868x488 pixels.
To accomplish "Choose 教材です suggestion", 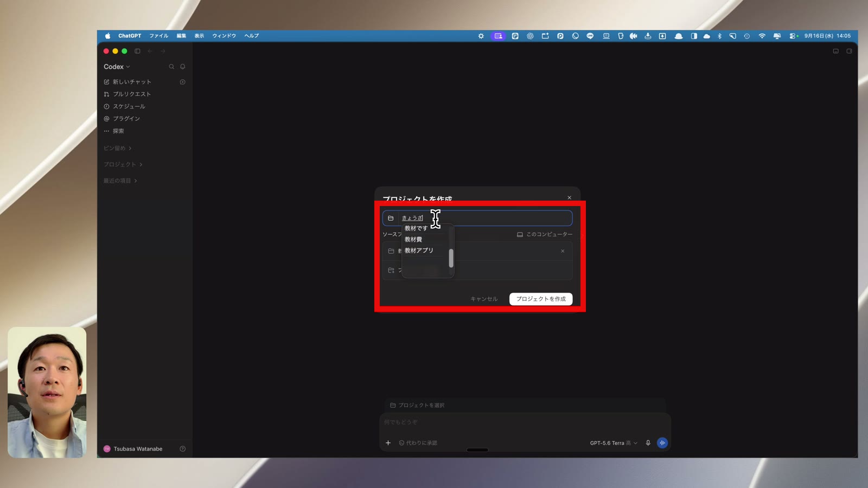I will pos(416,228).
